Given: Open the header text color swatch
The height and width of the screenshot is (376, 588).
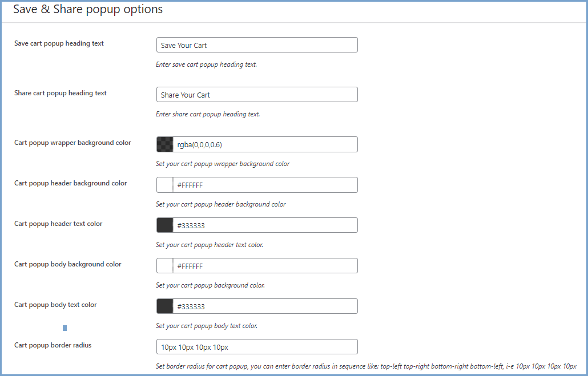Looking at the screenshot, I should click(165, 225).
